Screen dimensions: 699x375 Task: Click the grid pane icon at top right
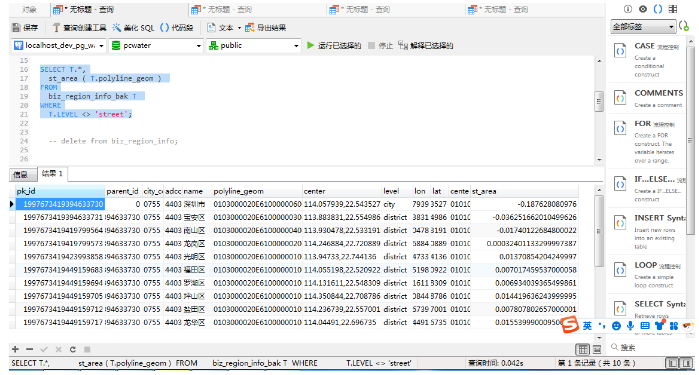673,9
